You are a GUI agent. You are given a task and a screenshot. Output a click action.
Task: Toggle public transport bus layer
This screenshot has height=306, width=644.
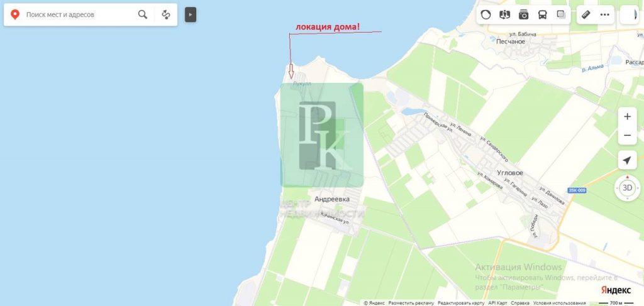tap(542, 15)
